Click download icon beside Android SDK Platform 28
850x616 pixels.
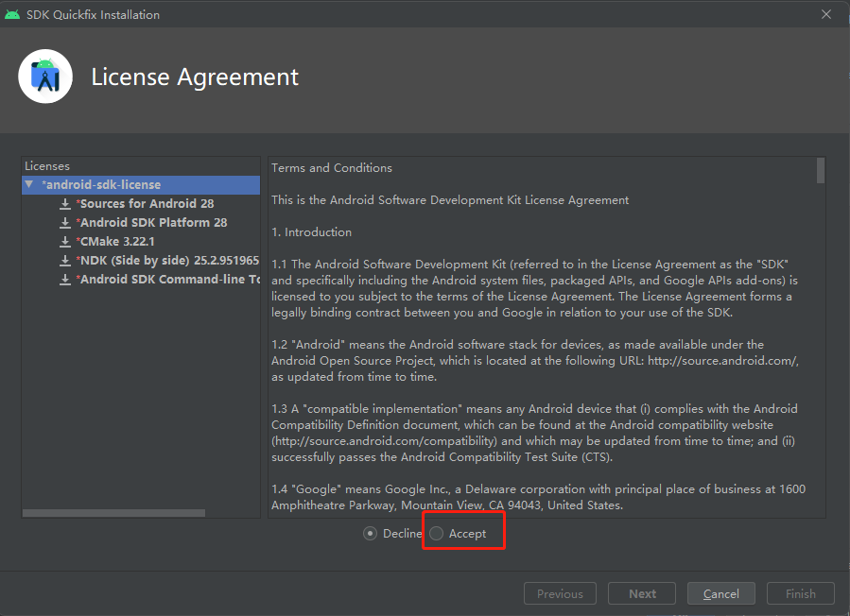coord(65,223)
